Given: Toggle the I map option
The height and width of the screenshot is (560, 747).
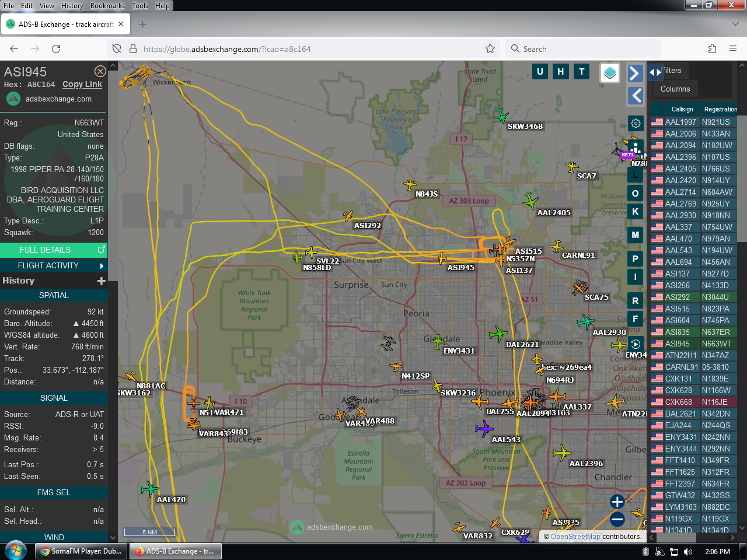Looking at the screenshot, I should pos(636,276).
